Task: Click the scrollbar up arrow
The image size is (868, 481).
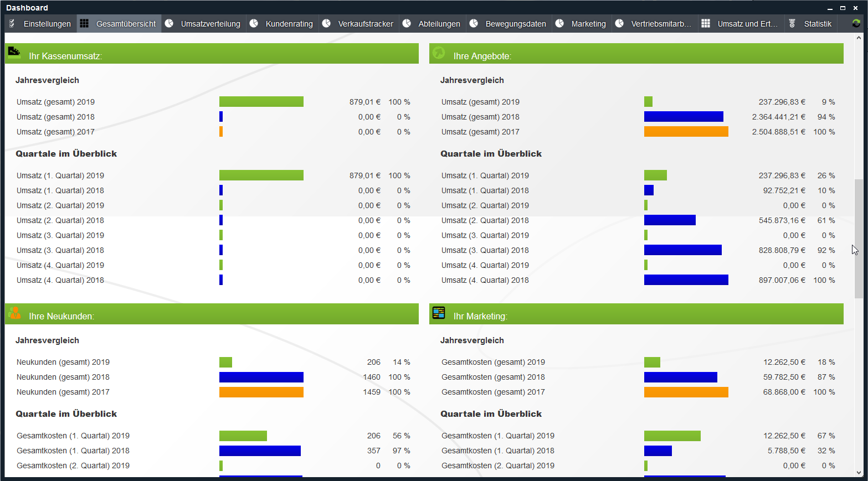Action: pyautogui.click(x=859, y=38)
